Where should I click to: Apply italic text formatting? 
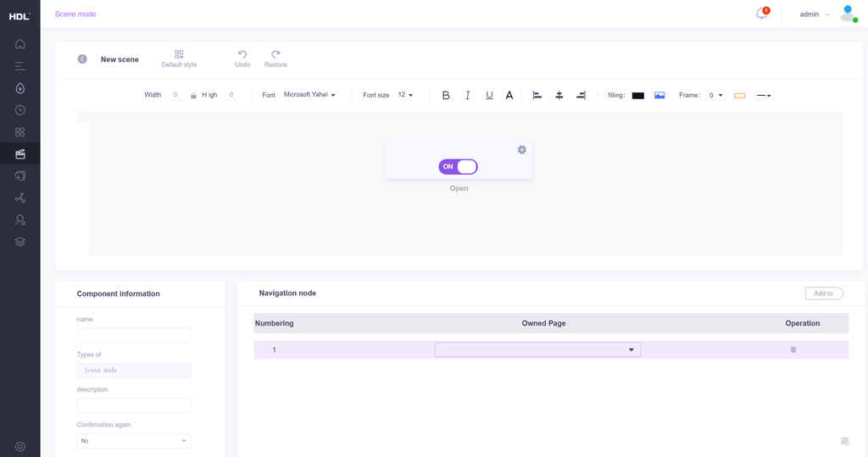point(467,96)
